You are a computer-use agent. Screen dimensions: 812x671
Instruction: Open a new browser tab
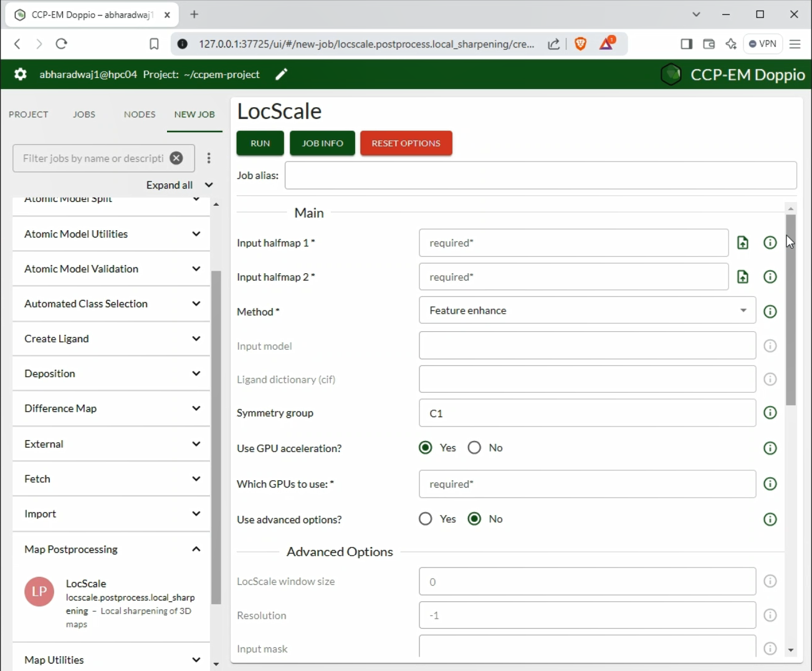pyautogui.click(x=194, y=14)
